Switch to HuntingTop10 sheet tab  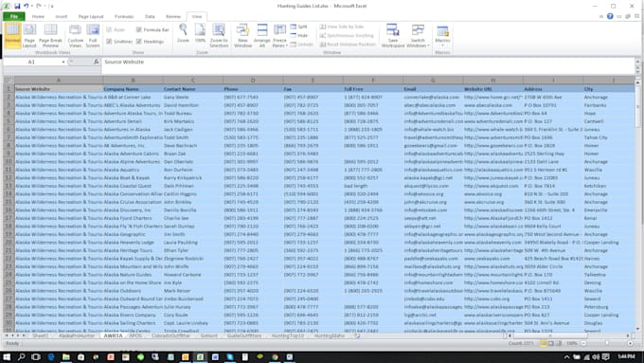pyautogui.click(x=288, y=336)
